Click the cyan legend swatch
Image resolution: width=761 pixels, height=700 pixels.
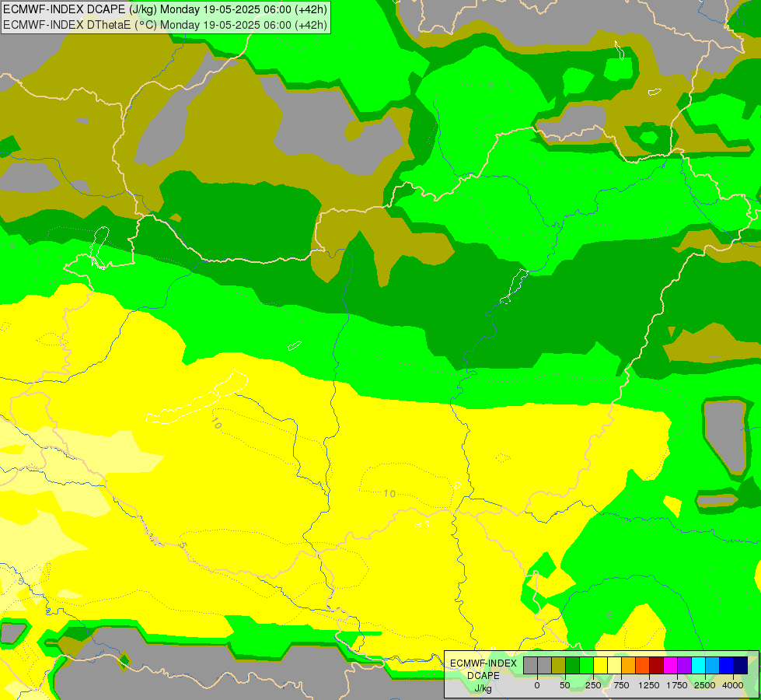[698, 666]
